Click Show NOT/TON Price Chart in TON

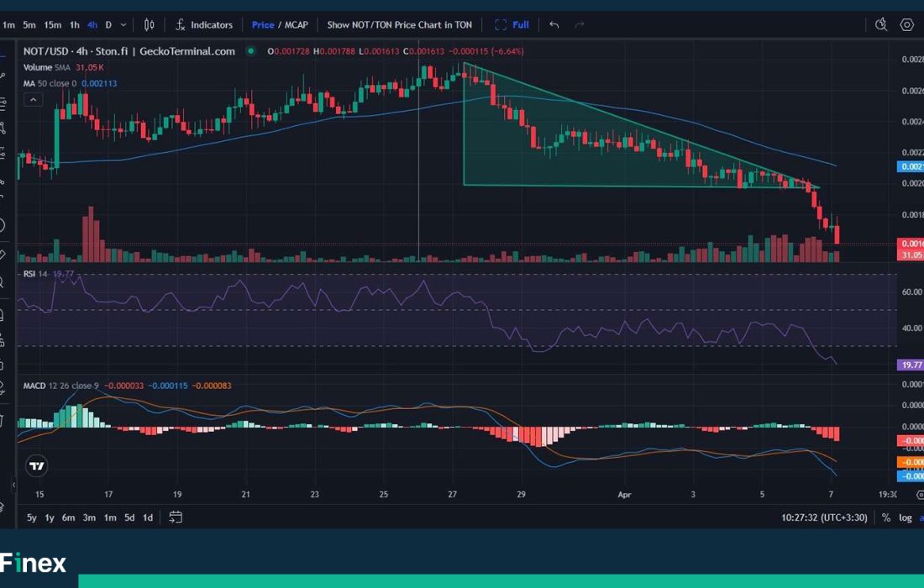(x=399, y=25)
